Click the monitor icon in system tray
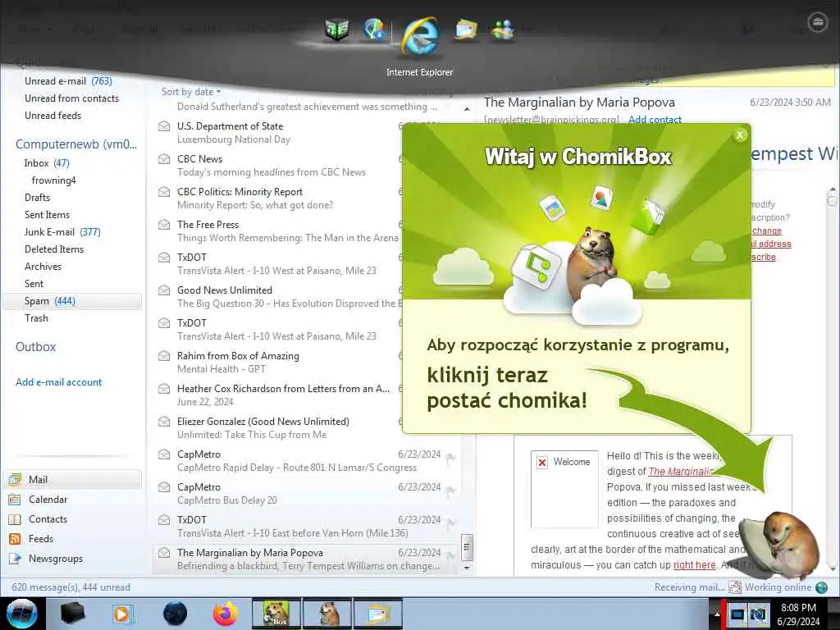Viewport: 840px width, 630px height. [x=738, y=614]
